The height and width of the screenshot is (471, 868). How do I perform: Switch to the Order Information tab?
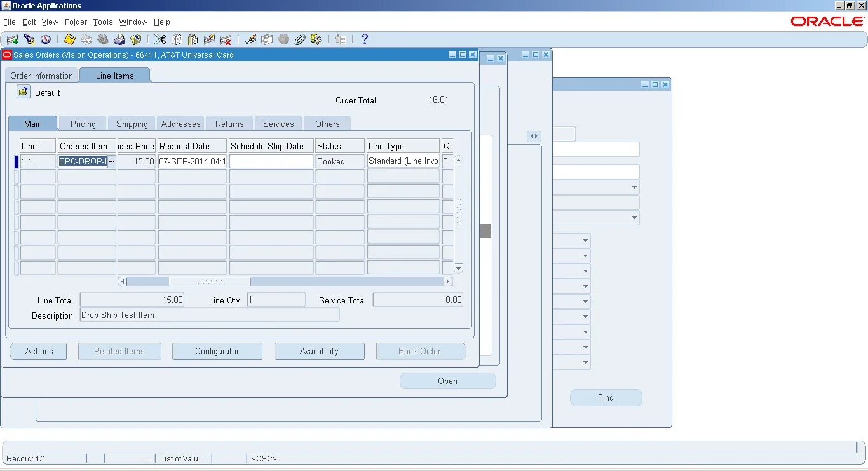[x=42, y=76]
